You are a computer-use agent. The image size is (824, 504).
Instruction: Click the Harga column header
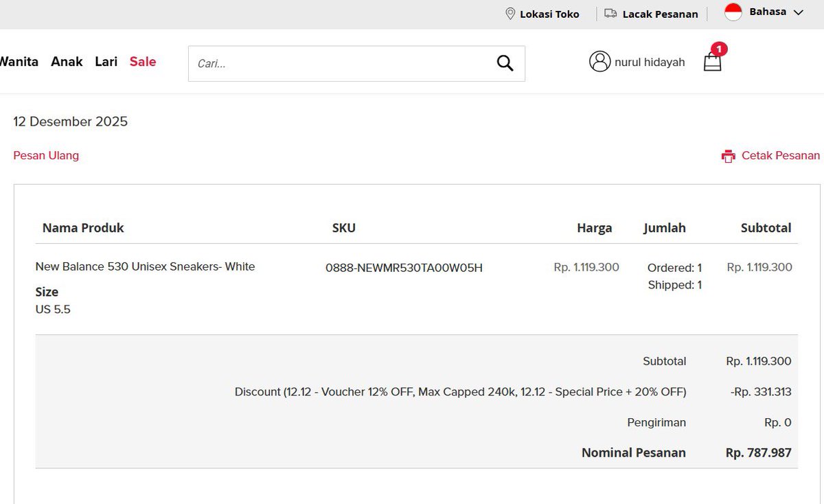point(595,228)
